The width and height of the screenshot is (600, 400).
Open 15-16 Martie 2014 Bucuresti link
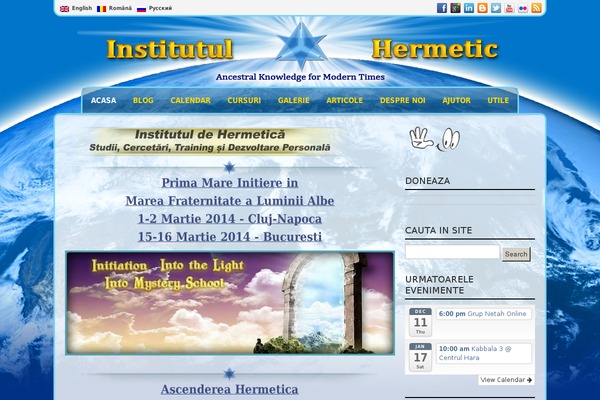230,237
